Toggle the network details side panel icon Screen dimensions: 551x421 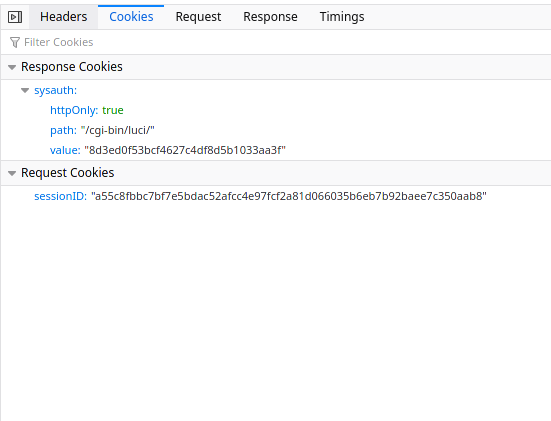point(15,17)
